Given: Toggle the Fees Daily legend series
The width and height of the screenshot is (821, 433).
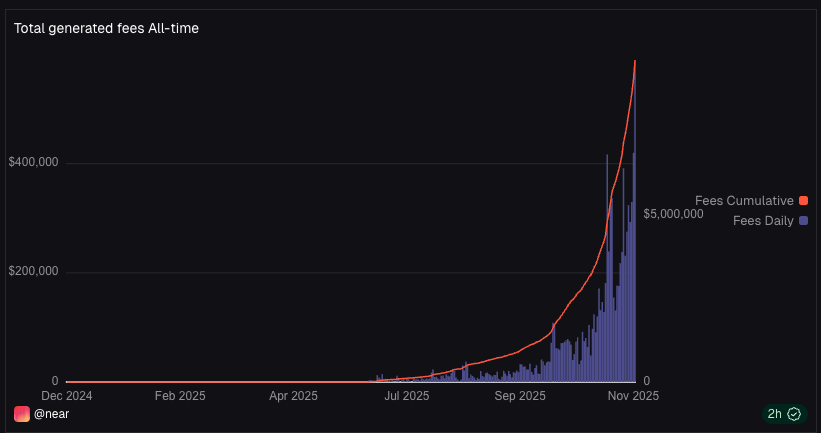Looking at the screenshot, I should click(763, 220).
